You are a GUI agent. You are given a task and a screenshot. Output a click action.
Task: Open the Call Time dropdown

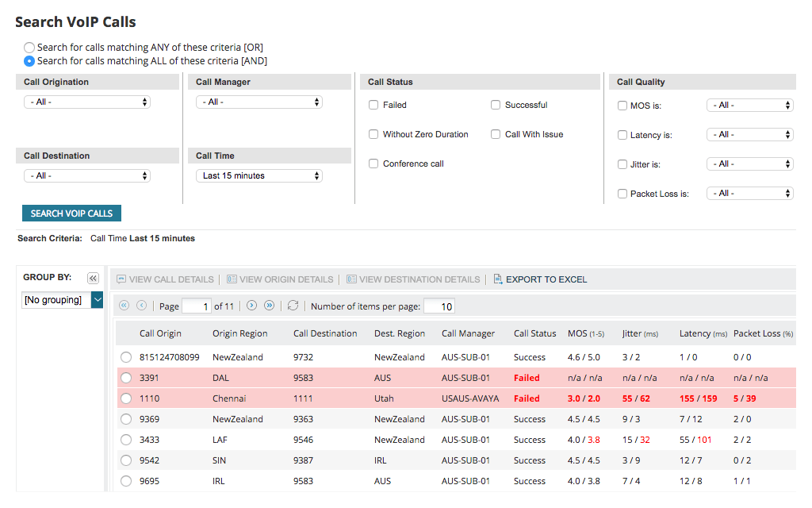(259, 175)
